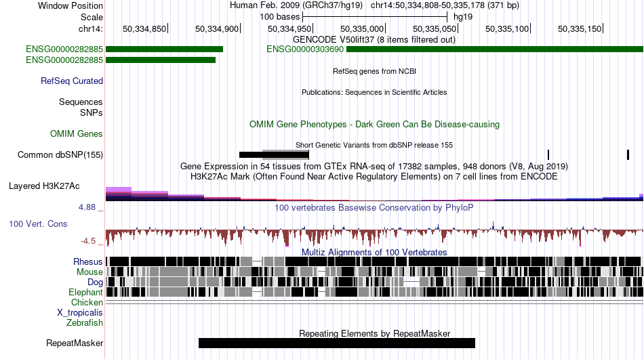The width and height of the screenshot is (644, 359).
Task: Open the RefSeq Curated track label
Action: click(x=72, y=81)
